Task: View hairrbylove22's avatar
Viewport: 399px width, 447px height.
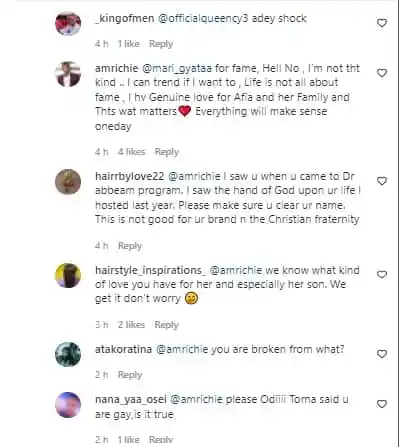Action: [x=68, y=182]
